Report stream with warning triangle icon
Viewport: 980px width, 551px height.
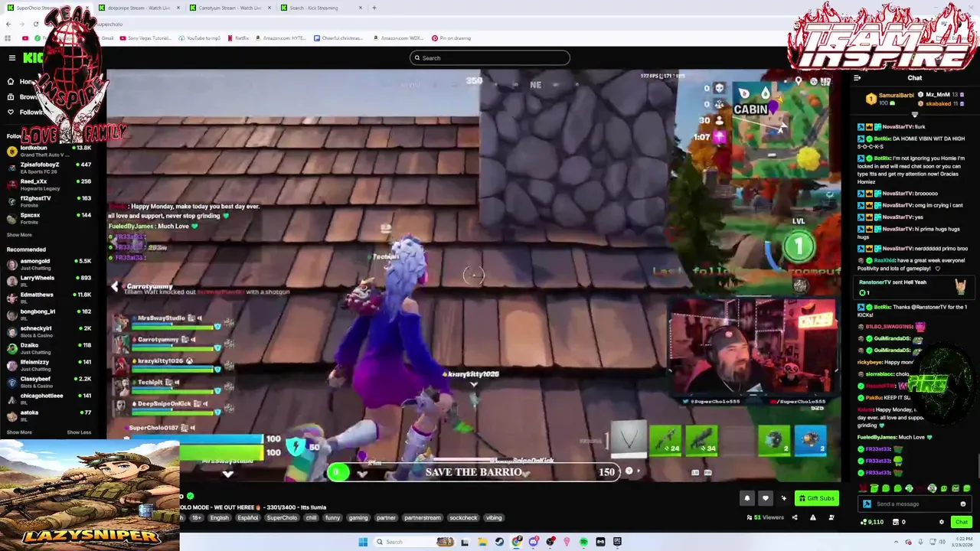coord(812,517)
